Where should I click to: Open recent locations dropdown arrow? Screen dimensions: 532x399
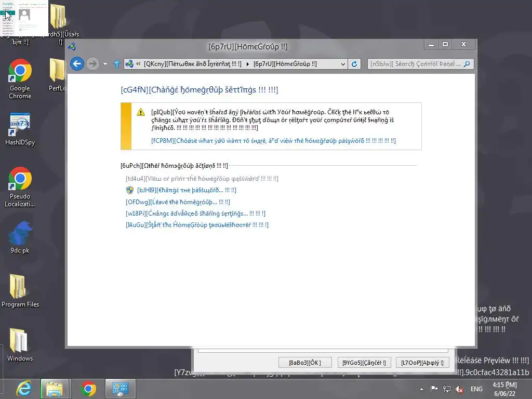(105, 64)
